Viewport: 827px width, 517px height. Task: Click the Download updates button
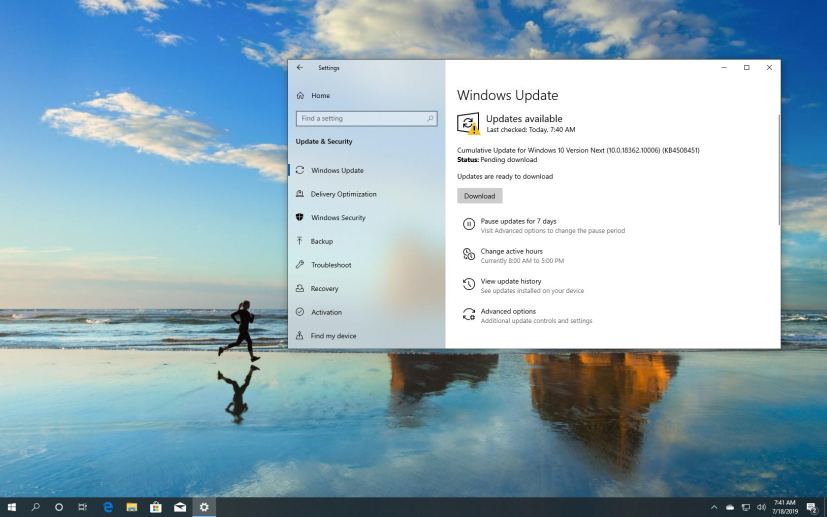click(x=479, y=196)
